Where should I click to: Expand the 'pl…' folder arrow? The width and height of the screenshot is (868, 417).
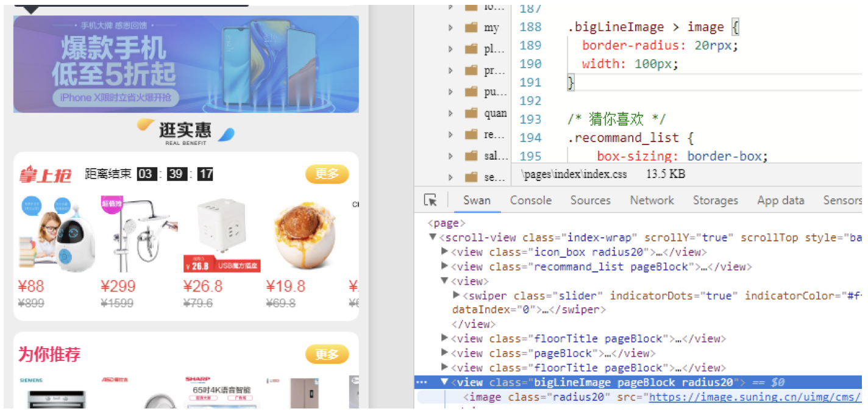pos(450,49)
